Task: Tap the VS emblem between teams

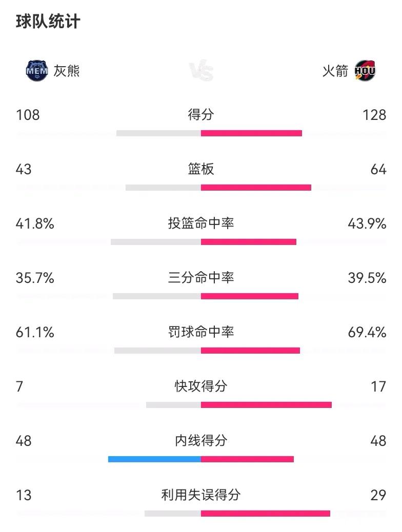Action: point(201,71)
